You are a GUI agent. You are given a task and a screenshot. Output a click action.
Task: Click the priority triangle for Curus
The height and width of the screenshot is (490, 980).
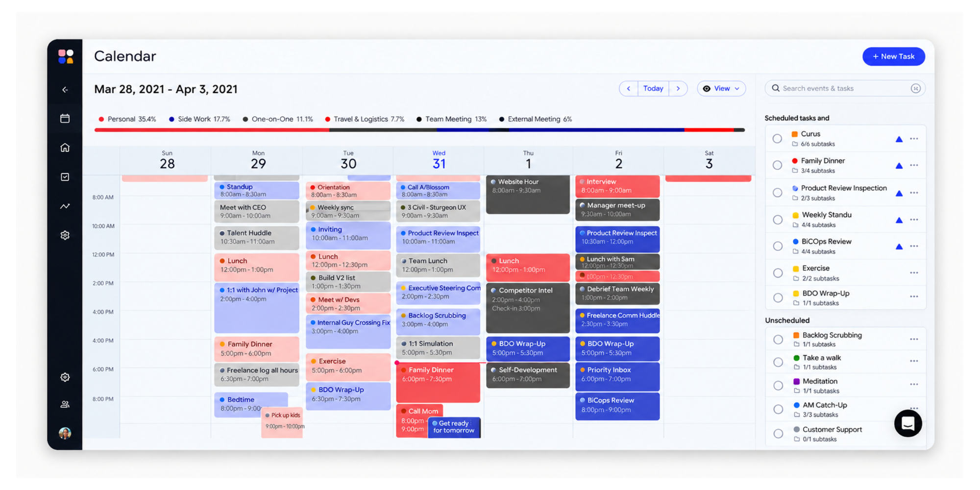[899, 139]
